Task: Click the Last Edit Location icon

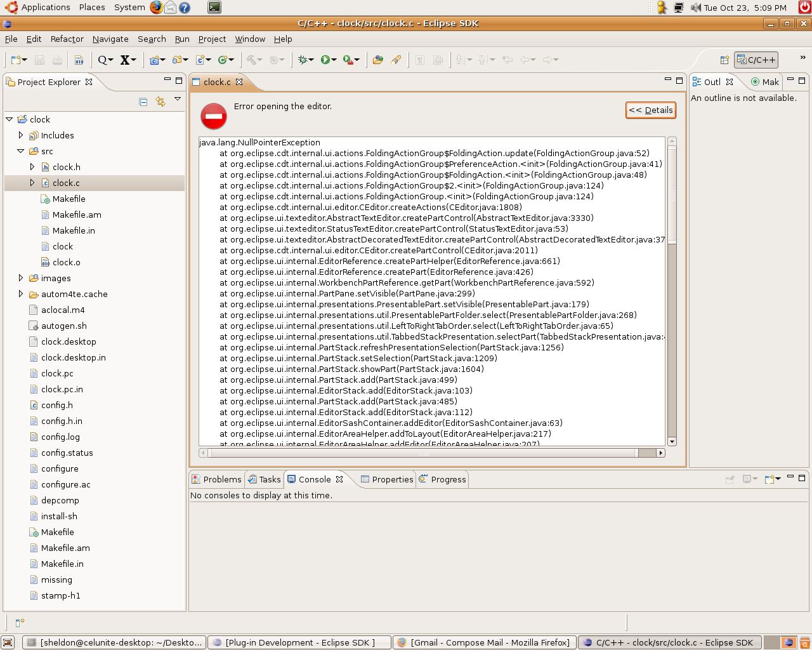Action: pyautogui.click(x=507, y=60)
